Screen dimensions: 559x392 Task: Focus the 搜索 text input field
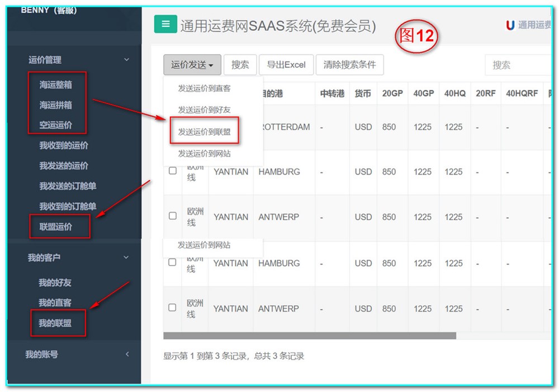(x=517, y=65)
